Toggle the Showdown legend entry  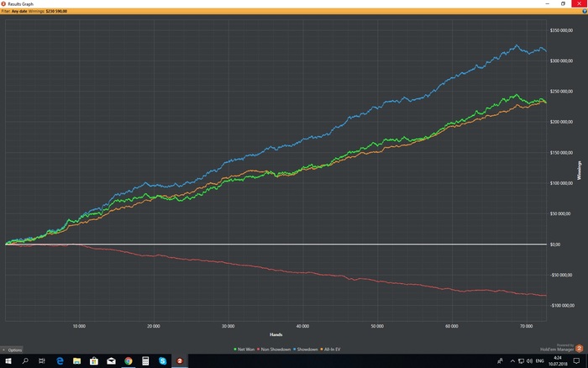pyautogui.click(x=305, y=350)
